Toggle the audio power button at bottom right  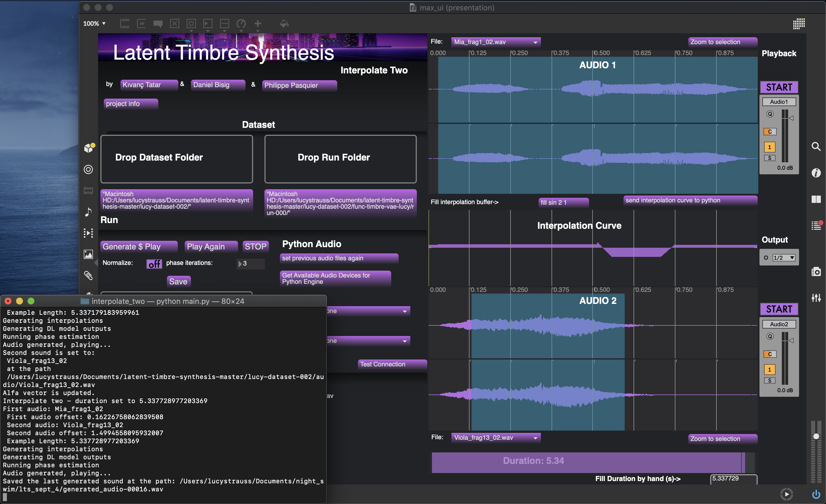pyautogui.click(x=816, y=494)
